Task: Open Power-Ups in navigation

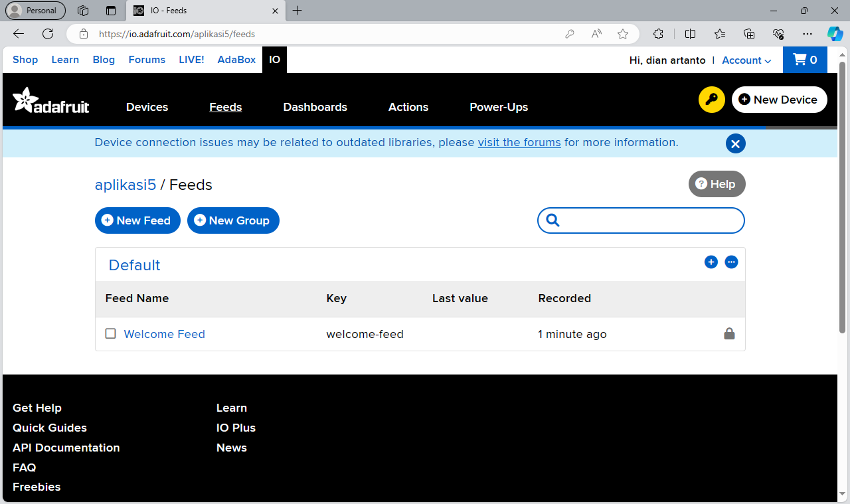Action: (499, 107)
